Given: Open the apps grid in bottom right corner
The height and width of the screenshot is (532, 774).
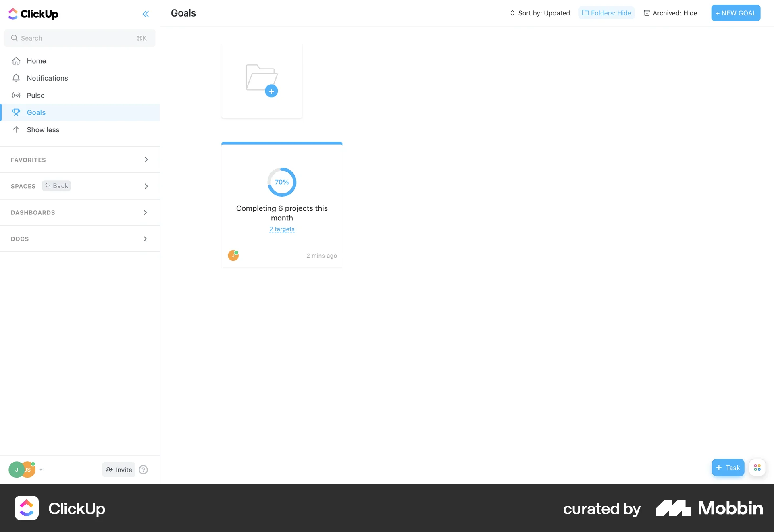Looking at the screenshot, I should click(757, 468).
